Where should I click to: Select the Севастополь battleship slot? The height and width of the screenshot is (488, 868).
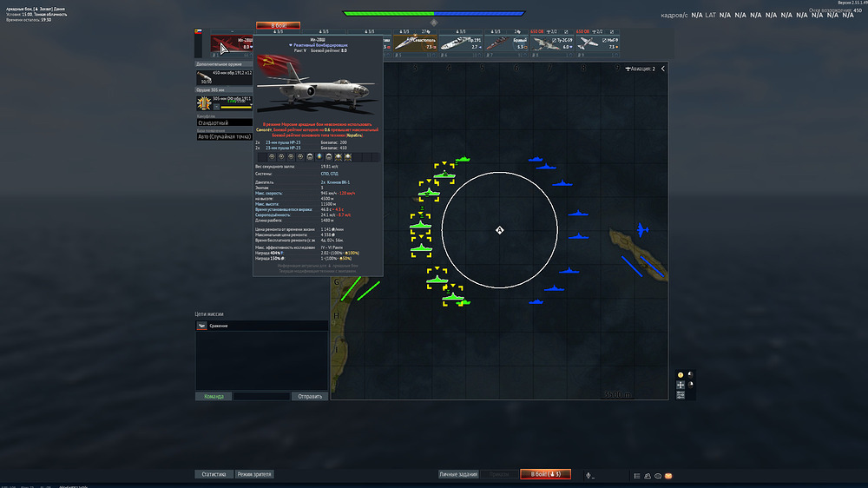(415, 43)
